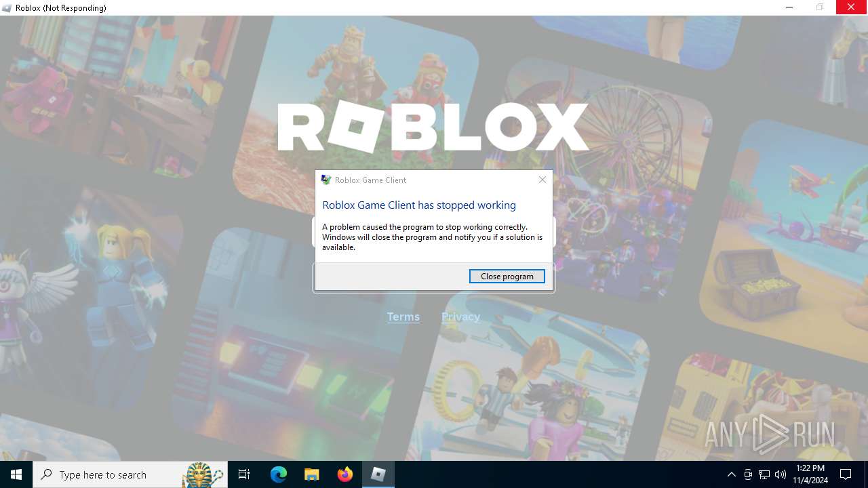The width and height of the screenshot is (868, 488).
Task: Open Task View from the taskbar
Action: coord(244,474)
